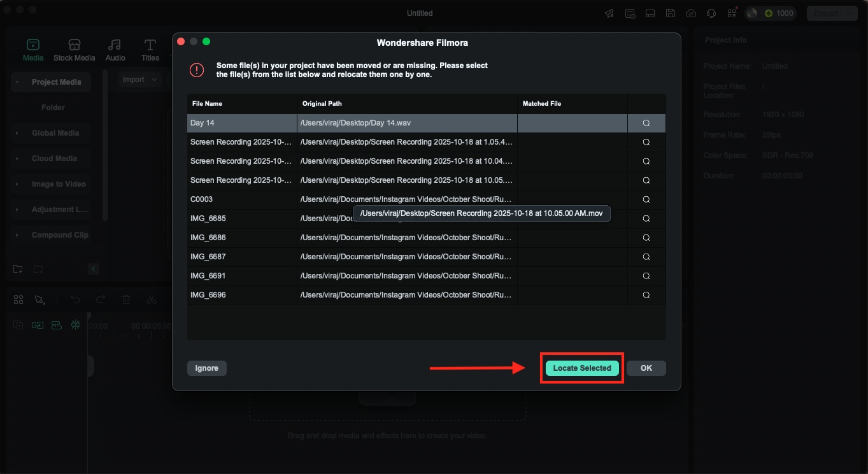Click the search icon in the IMG_6685 row
Image resolution: width=868 pixels, height=474 pixels.
[646, 219]
